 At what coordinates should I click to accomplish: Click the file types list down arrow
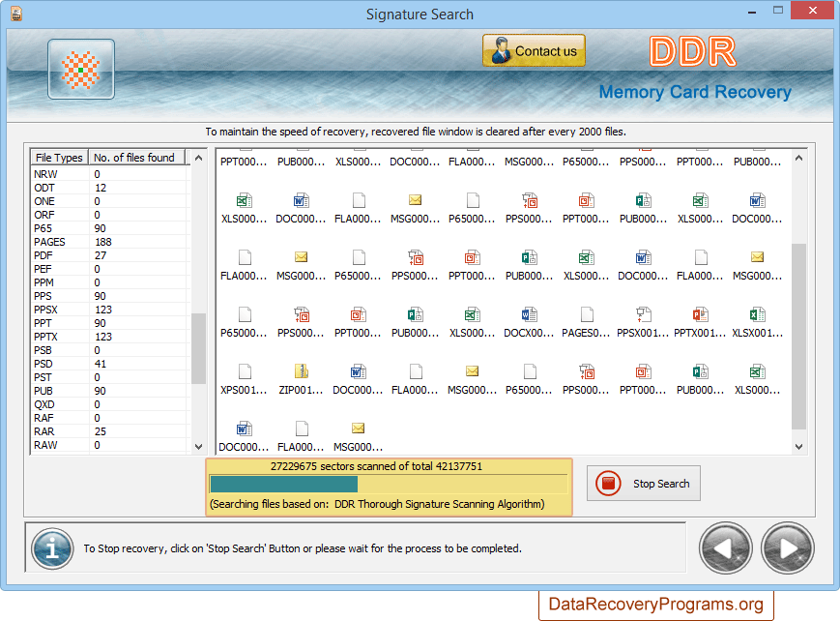click(x=199, y=446)
